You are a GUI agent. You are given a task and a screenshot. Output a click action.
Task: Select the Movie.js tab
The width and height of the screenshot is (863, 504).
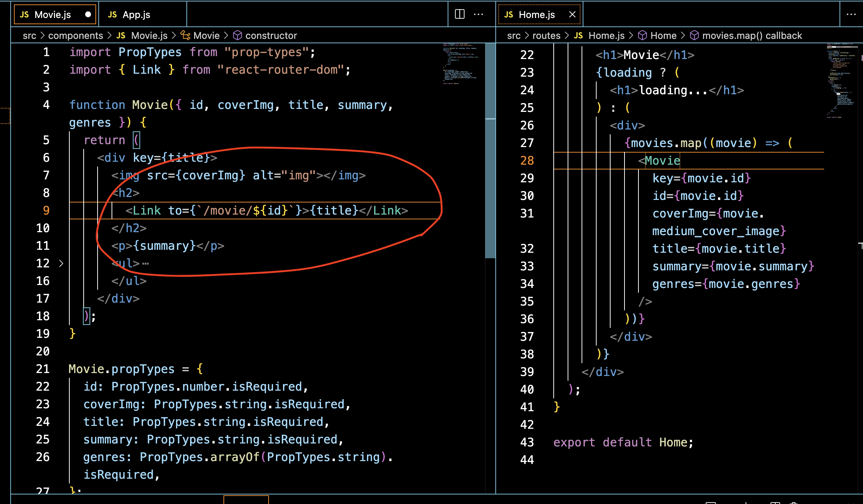[x=52, y=14]
